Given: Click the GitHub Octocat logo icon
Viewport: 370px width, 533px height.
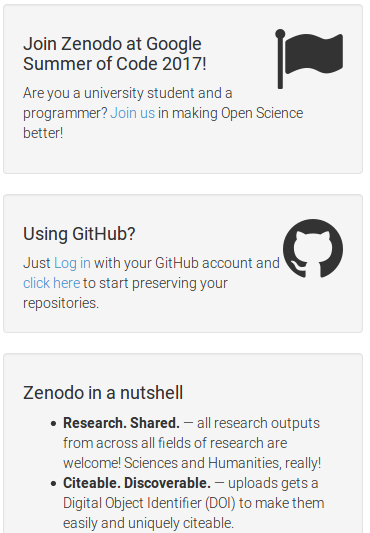Looking at the screenshot, I should (313, 248).
